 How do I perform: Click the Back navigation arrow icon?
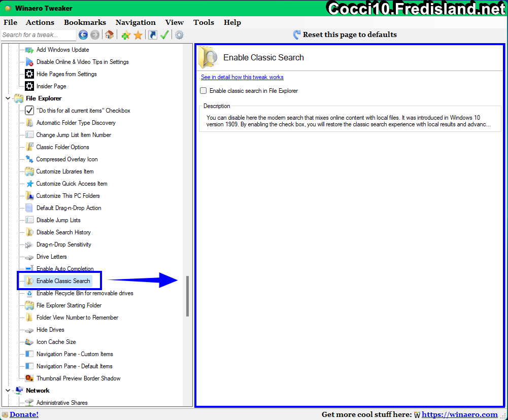[83, 34]
